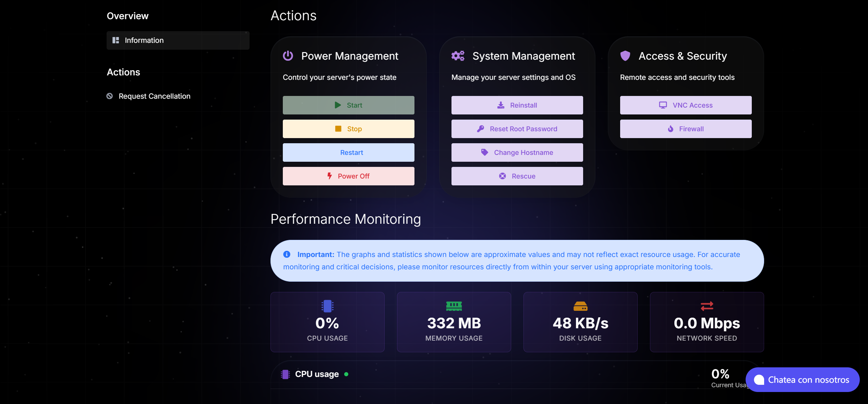Click the Change Hostname button
The height and width of the screenshot is (404, 868).
(x=517, y=152)
